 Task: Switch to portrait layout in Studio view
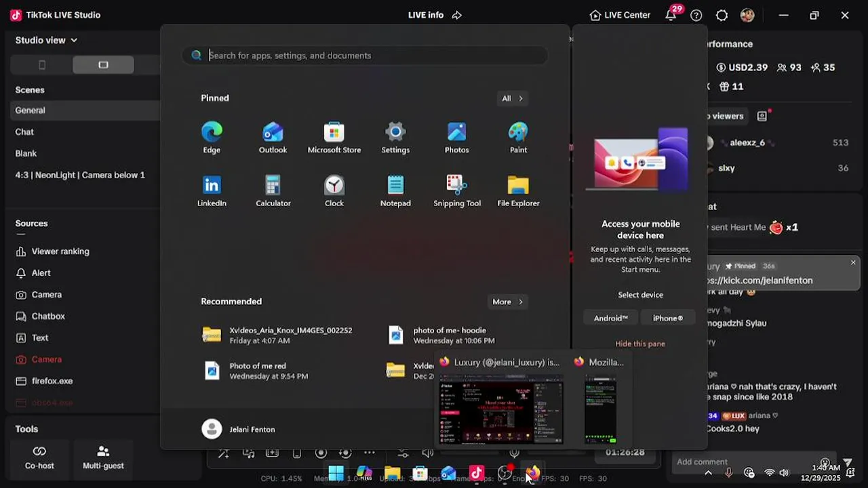[42, 64]
